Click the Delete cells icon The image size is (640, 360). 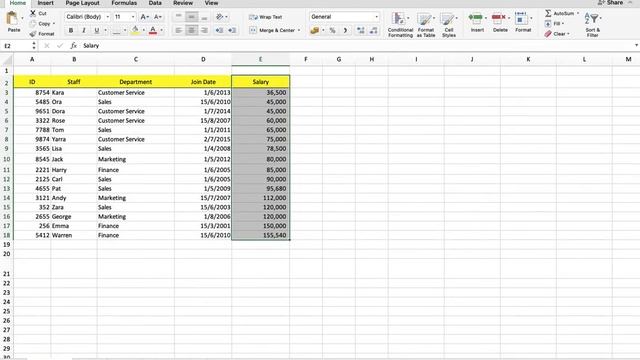point(498,18)
